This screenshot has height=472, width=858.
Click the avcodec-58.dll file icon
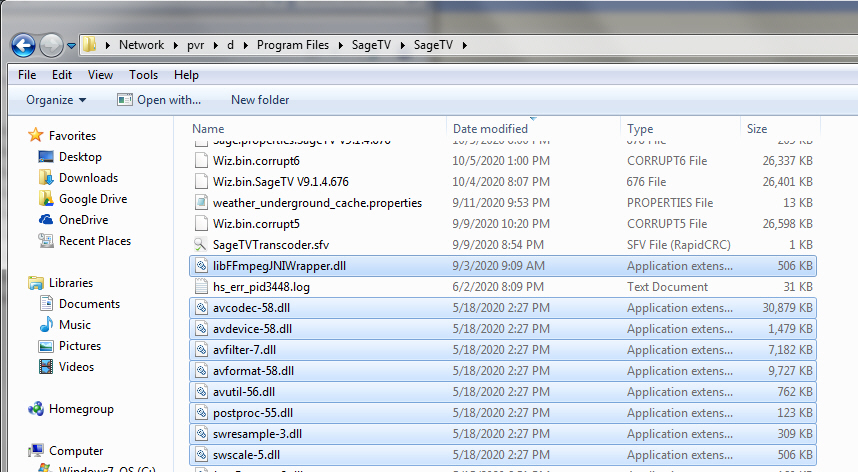[x=201, y=308]
